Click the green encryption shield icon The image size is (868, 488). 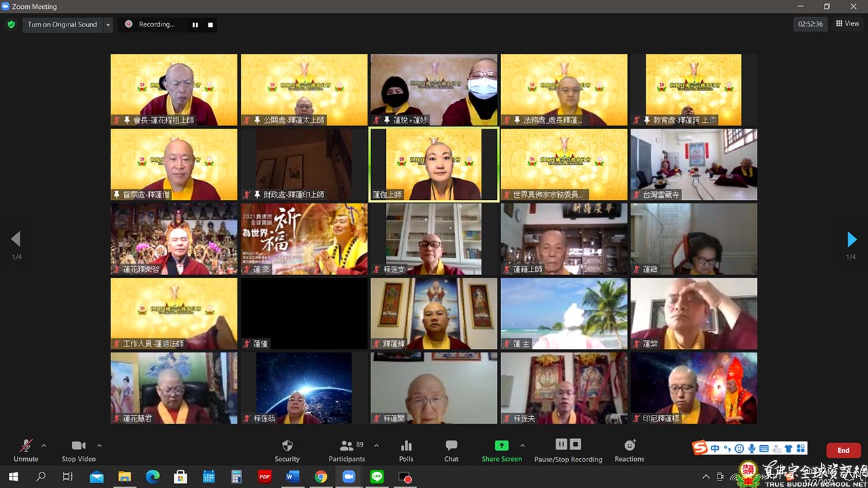(x=11, y=24)
